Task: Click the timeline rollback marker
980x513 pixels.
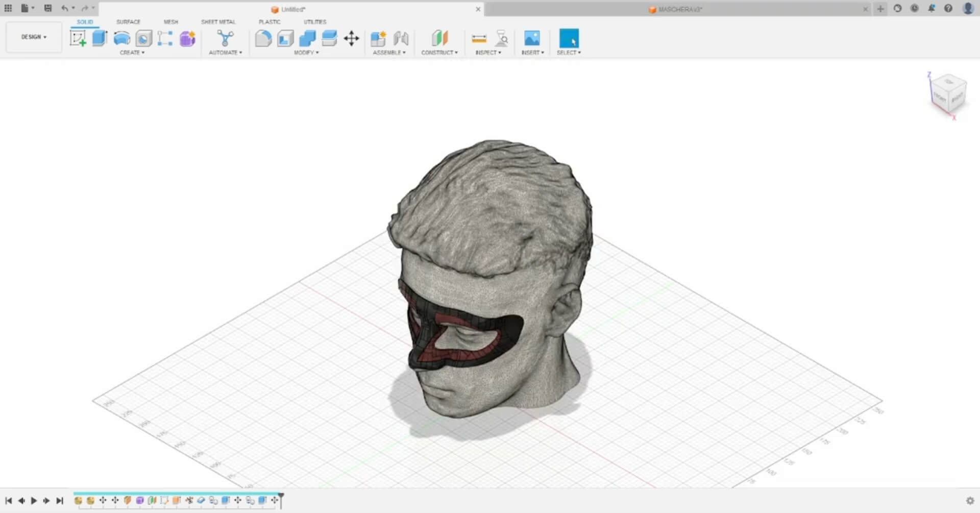Action: pyautogui.click(x=281, y=500)
